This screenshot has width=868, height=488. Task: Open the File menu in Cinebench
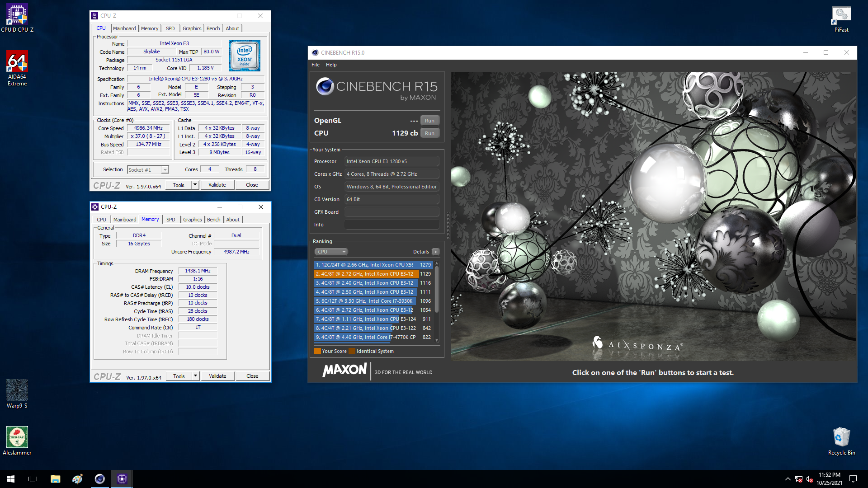[316, 65]
